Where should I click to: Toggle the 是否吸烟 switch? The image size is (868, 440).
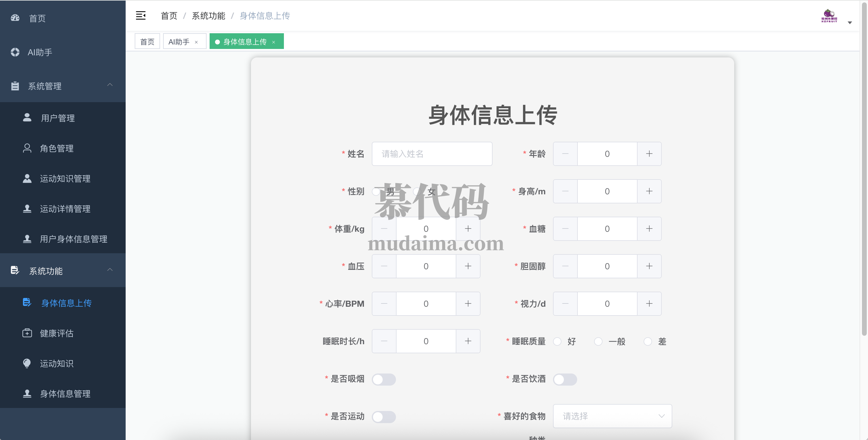coord(384,379)
